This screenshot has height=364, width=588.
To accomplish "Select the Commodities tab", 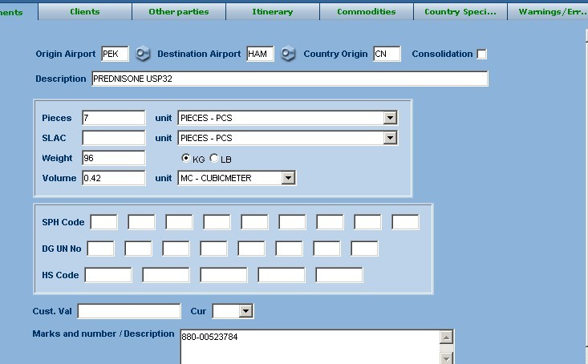I will [x=367, y=12].
